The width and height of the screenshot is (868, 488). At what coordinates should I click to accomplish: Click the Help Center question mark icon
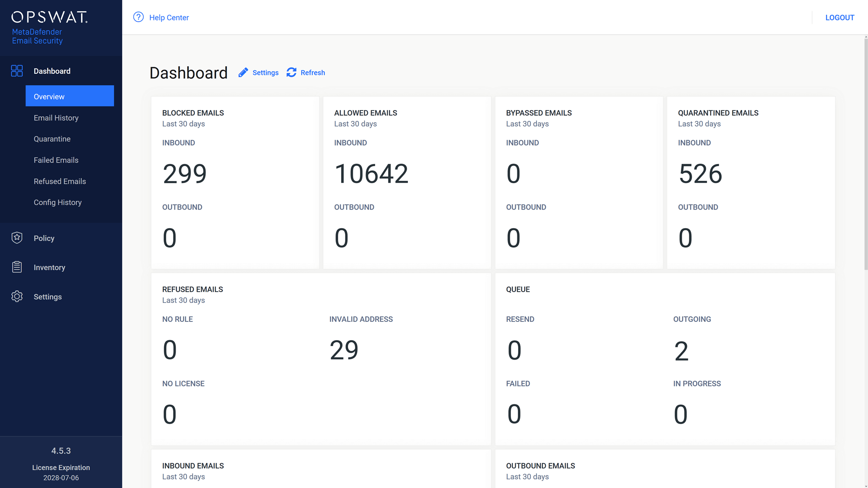coord(138,17)
